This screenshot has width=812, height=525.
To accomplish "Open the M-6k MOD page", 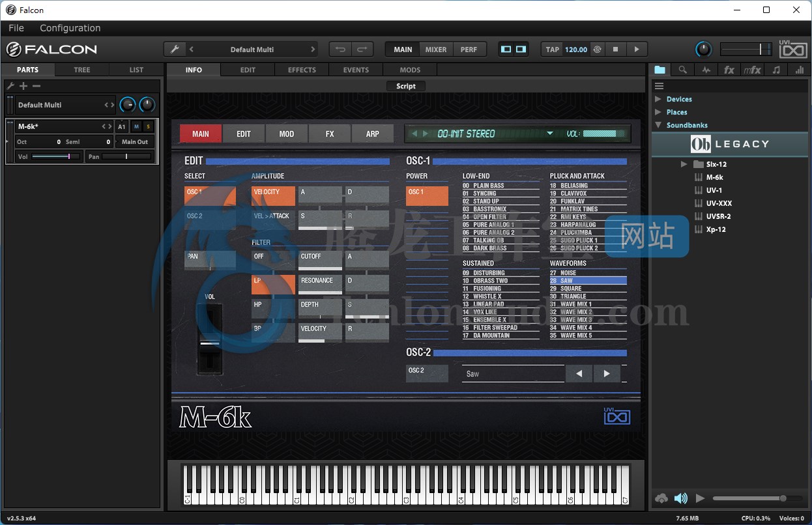I will pos(287,134).
